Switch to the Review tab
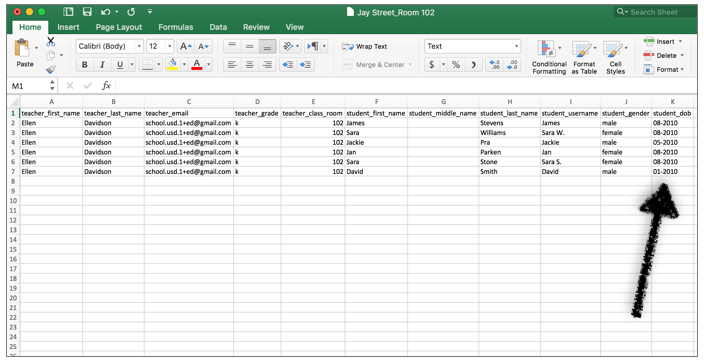The image size is (704, 364). pyautogui.click(x=256, y=27)
